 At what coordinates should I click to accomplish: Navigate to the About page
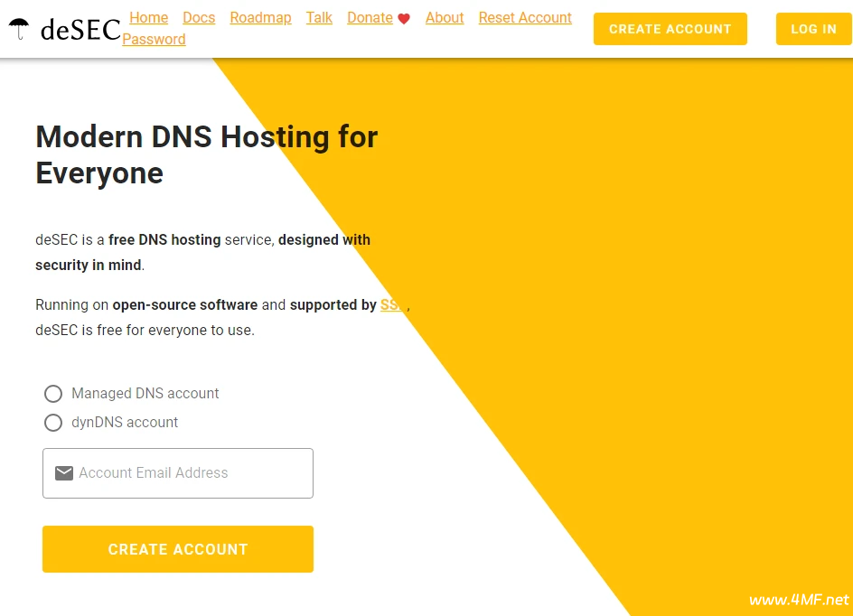(x=445, y=17)
